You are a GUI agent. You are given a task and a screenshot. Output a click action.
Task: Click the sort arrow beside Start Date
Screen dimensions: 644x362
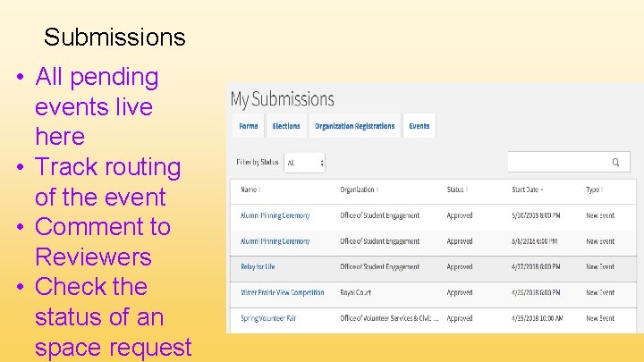tap(543, 189)
